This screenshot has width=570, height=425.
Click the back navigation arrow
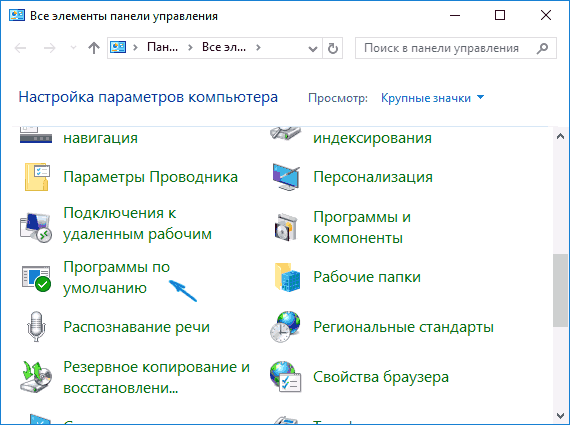(20, 48)
